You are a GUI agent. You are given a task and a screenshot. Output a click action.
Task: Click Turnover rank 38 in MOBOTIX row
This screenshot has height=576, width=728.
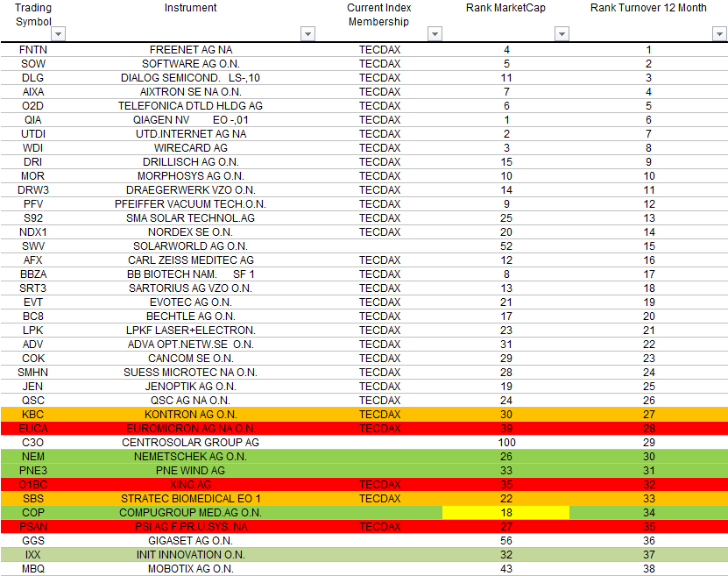(x=648, y=569)
